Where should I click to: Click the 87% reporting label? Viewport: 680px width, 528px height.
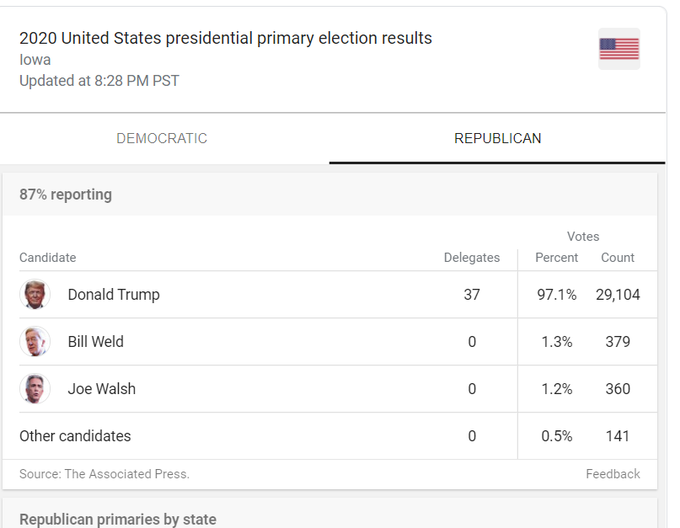point(66,195)
